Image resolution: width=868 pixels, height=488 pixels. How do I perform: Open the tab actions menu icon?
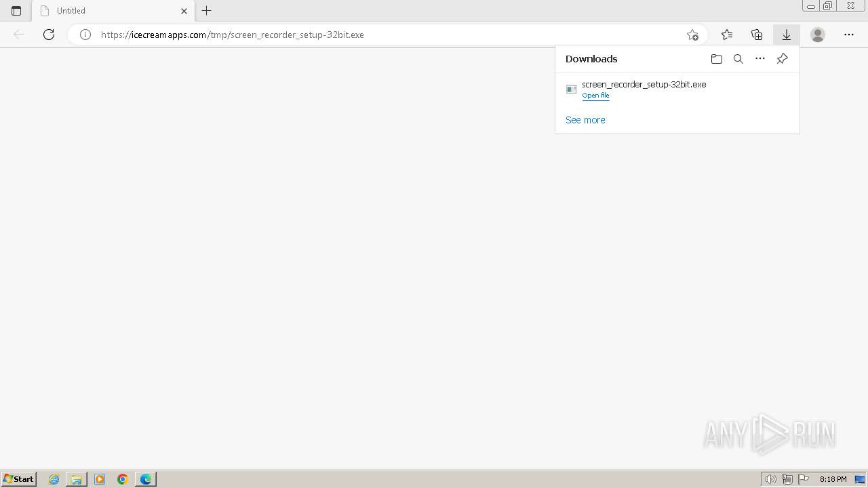(x=16, y=11)
